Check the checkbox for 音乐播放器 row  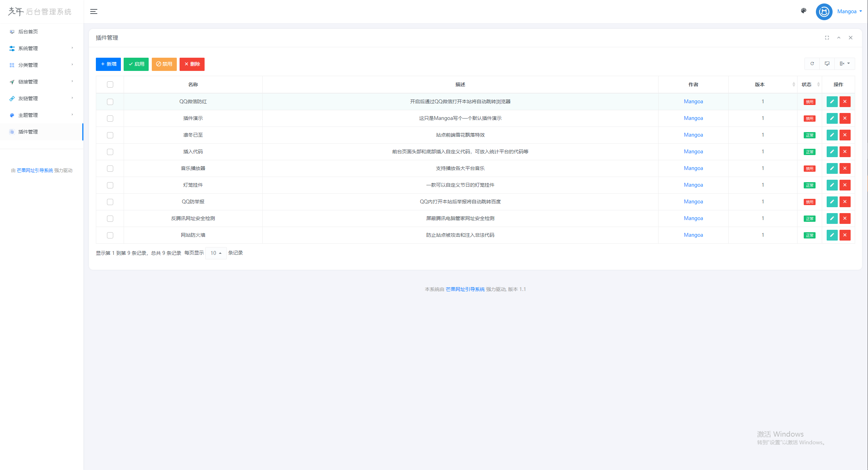[x=110, y=168]
